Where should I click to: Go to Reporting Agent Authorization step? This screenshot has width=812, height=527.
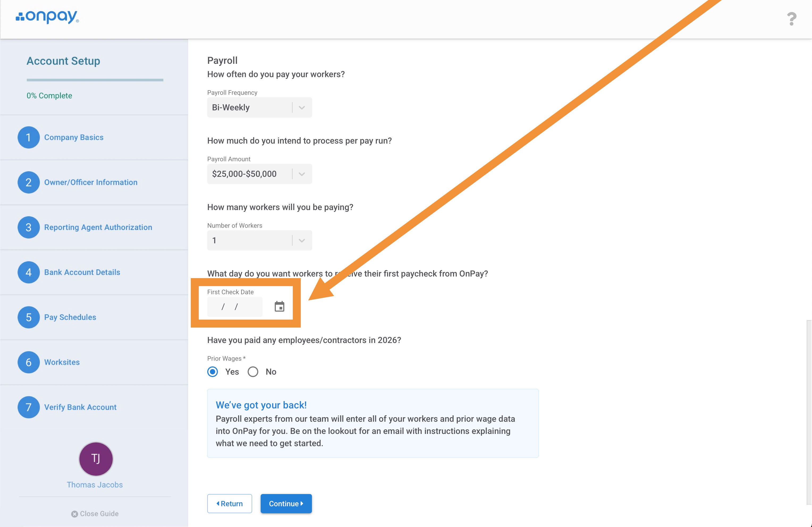tap(98, 227)
